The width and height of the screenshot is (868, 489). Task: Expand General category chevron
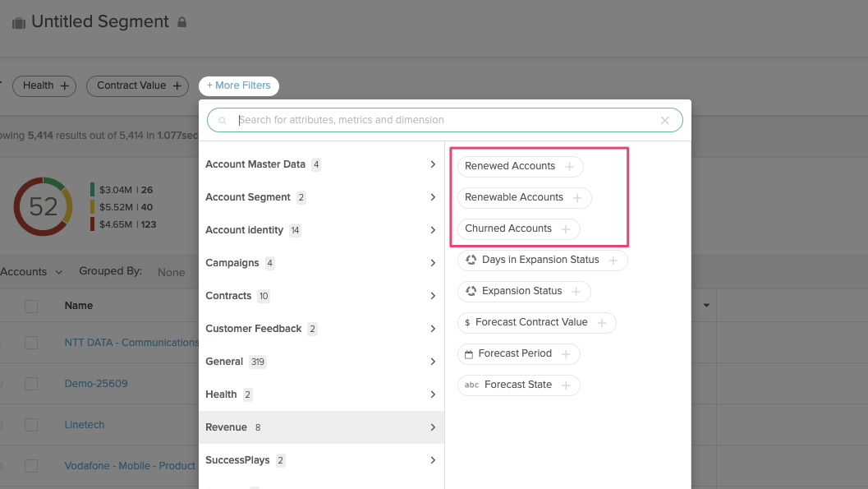(433, 362)
